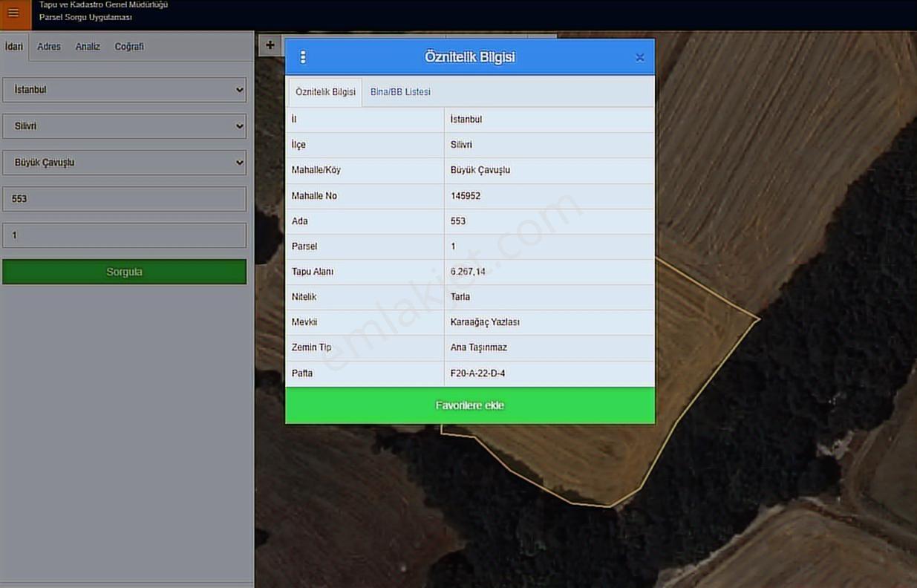Select the Ada value 553 in table
Viewport: 917px width, 588px height.
[458, 221]
